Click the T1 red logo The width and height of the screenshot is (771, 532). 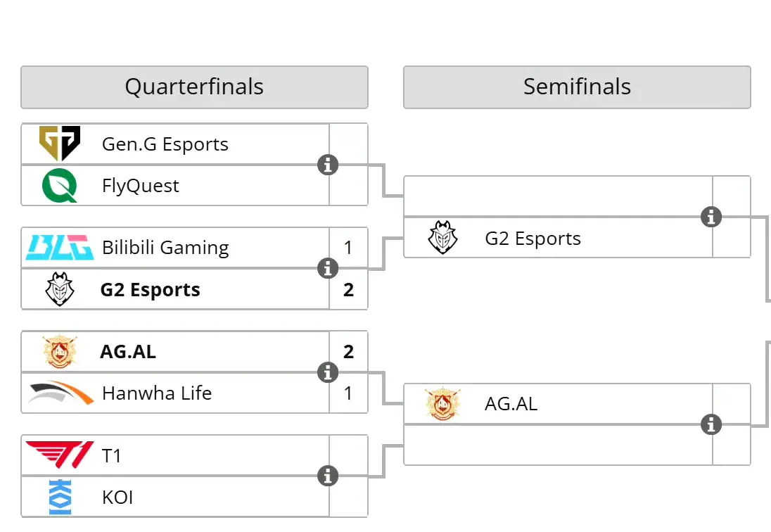(60, 455)
